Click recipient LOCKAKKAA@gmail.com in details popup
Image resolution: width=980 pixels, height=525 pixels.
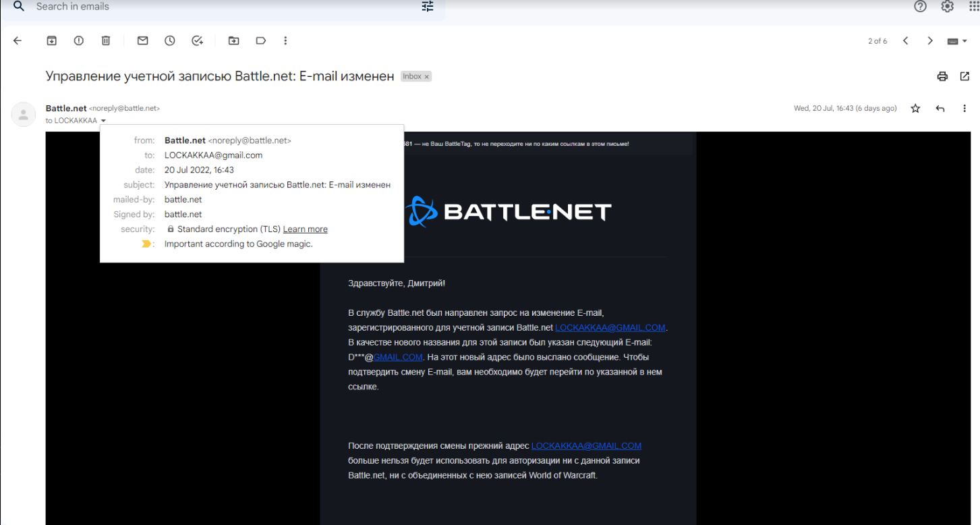pos(213,155)
